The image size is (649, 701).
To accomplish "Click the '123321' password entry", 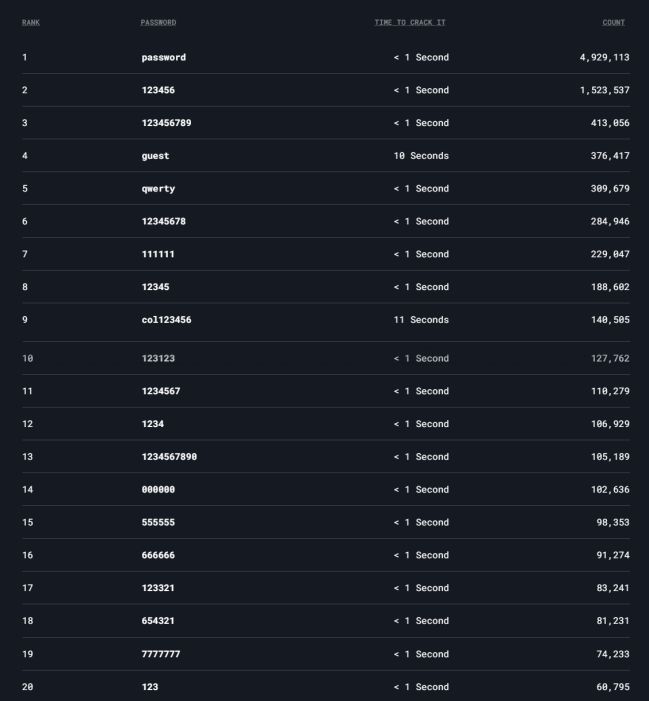I will (158, 588).
